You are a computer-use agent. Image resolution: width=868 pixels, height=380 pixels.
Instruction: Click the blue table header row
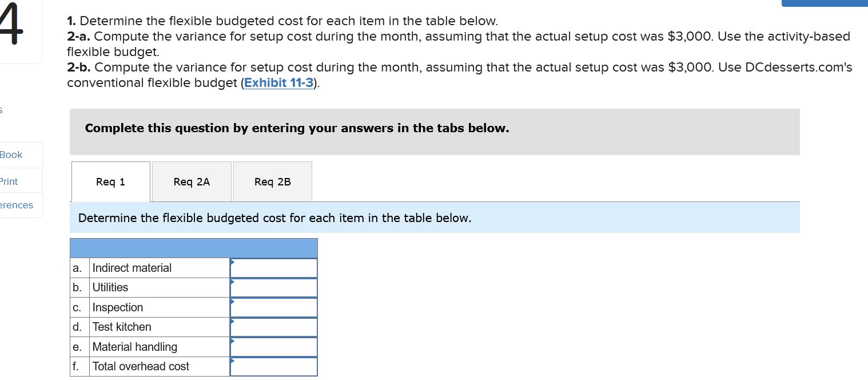[193, 248]
